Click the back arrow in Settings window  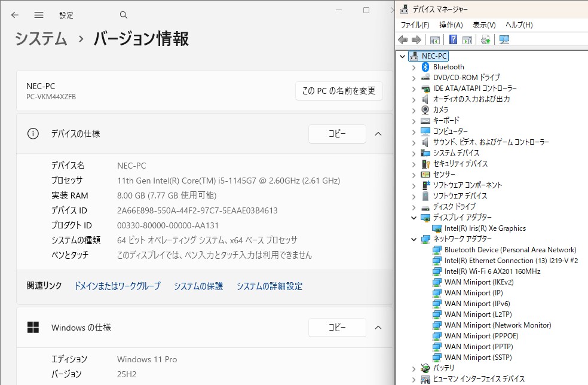(x=15, y=15)
